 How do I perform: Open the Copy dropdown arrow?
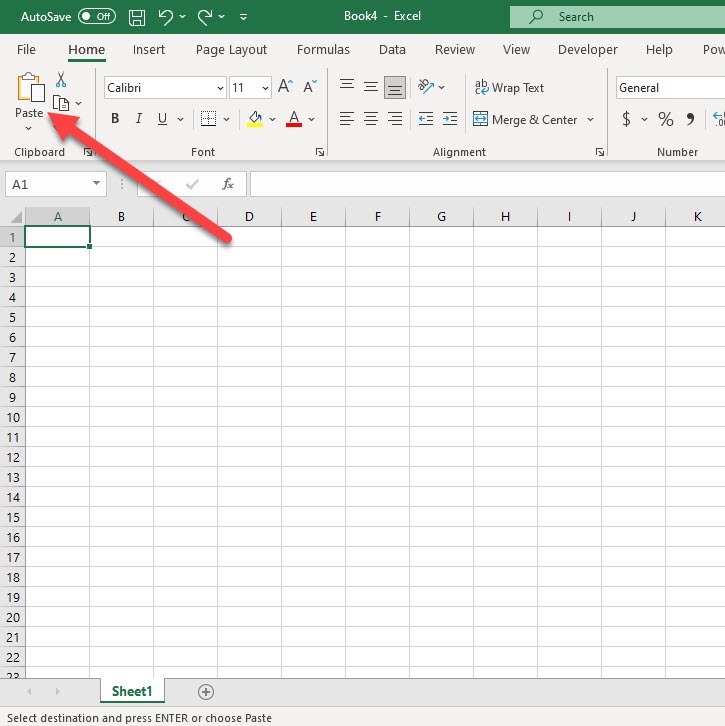pyautogui.click(x=79, y=103)
